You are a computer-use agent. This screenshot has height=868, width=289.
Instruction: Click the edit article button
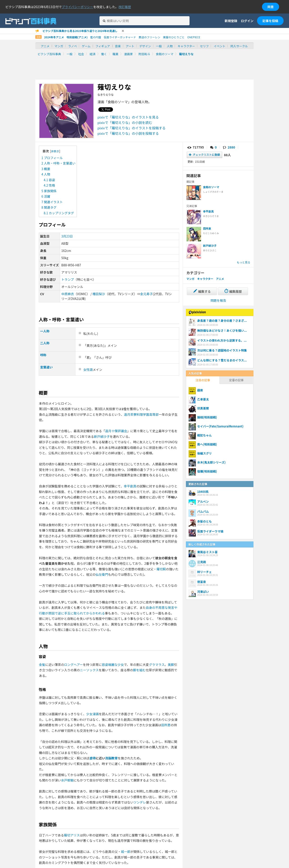coord(202,291)
